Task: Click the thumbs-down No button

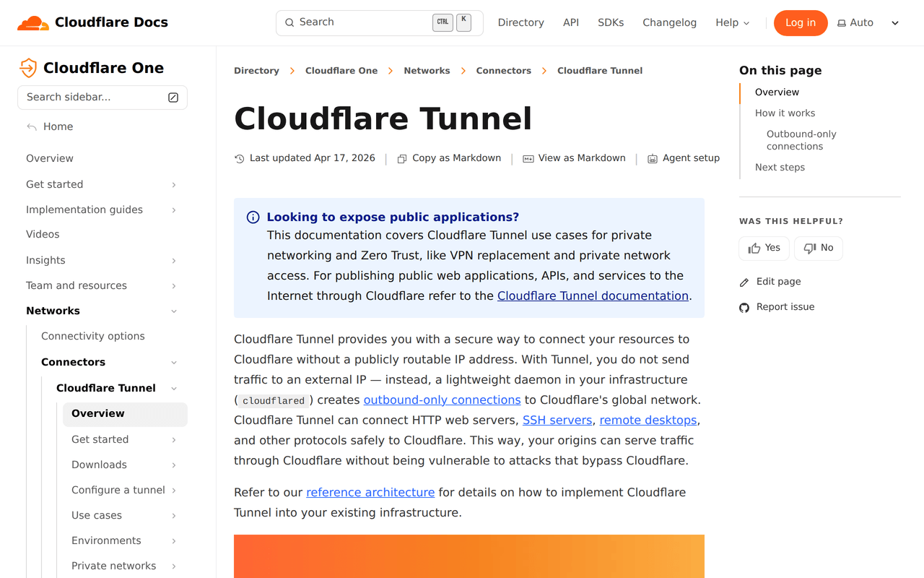Action: (x=819, y=248)
